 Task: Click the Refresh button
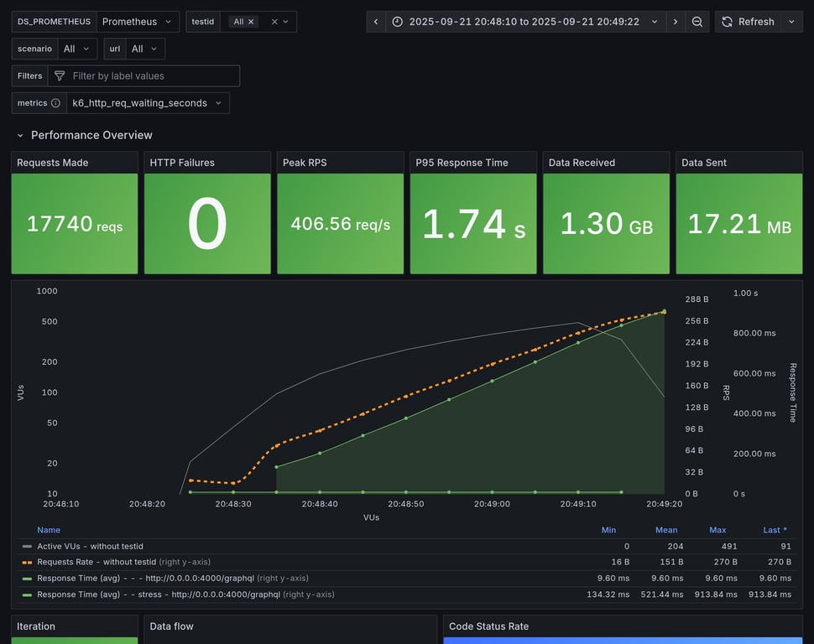(748, 22)
